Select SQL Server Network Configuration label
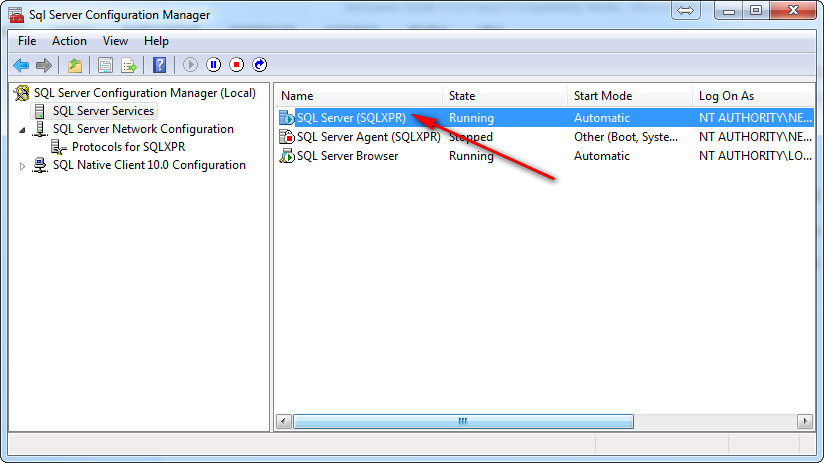This screenshot has width=824, height=463. click(x=143, y=129)
